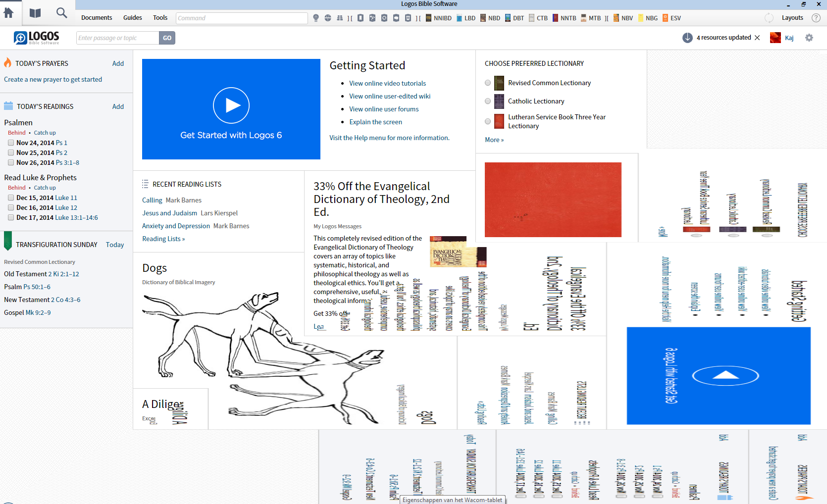This screenshot has width=827, height=504.
Task: Open the NNIBD resource shortcut
Action: pyautogui.click(x=439, y=18)
